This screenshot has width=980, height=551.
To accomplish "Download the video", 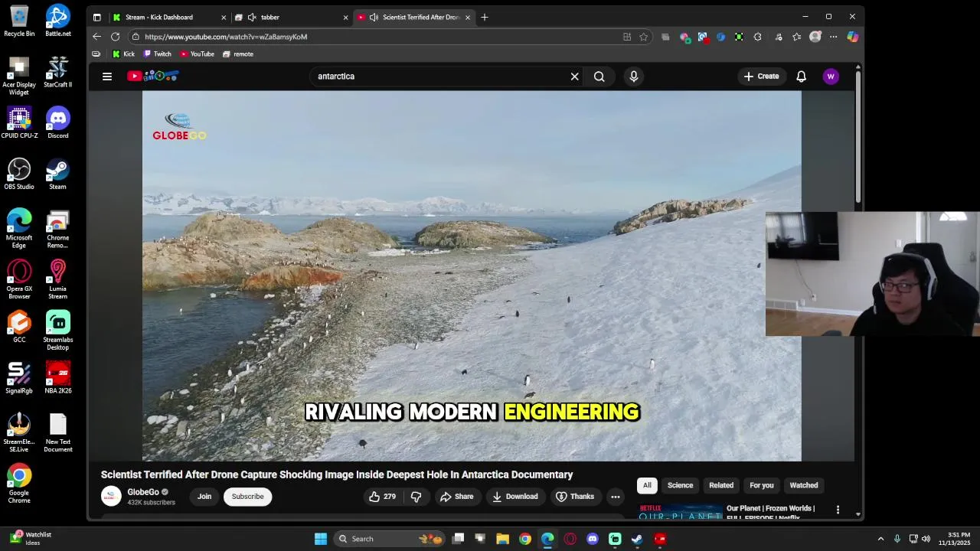I will tap(514, 497).
